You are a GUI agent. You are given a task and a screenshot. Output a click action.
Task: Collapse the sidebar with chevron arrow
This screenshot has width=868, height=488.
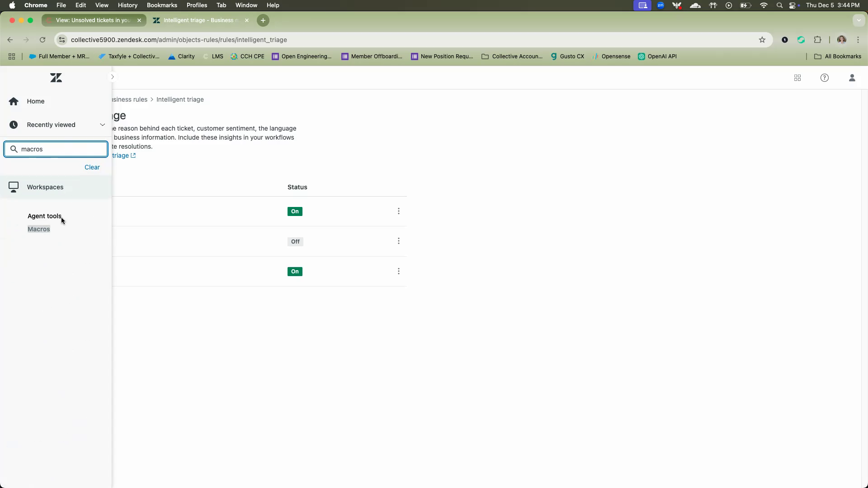(113, 77)
